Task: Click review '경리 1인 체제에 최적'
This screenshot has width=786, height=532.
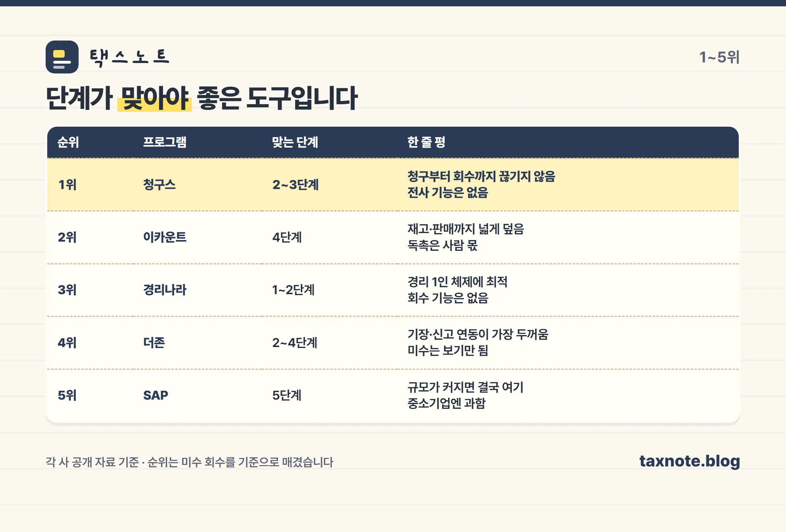Action: click(x=457, y=282)
